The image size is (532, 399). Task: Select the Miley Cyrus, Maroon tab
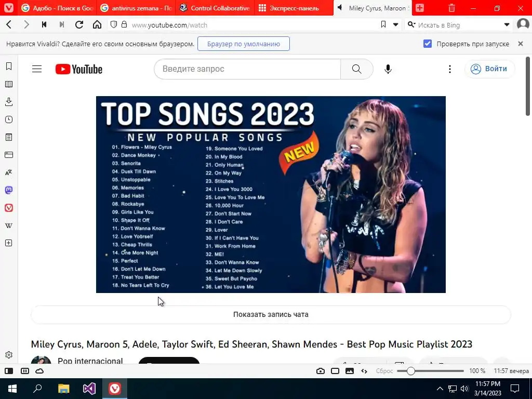[x=373, y=8]
